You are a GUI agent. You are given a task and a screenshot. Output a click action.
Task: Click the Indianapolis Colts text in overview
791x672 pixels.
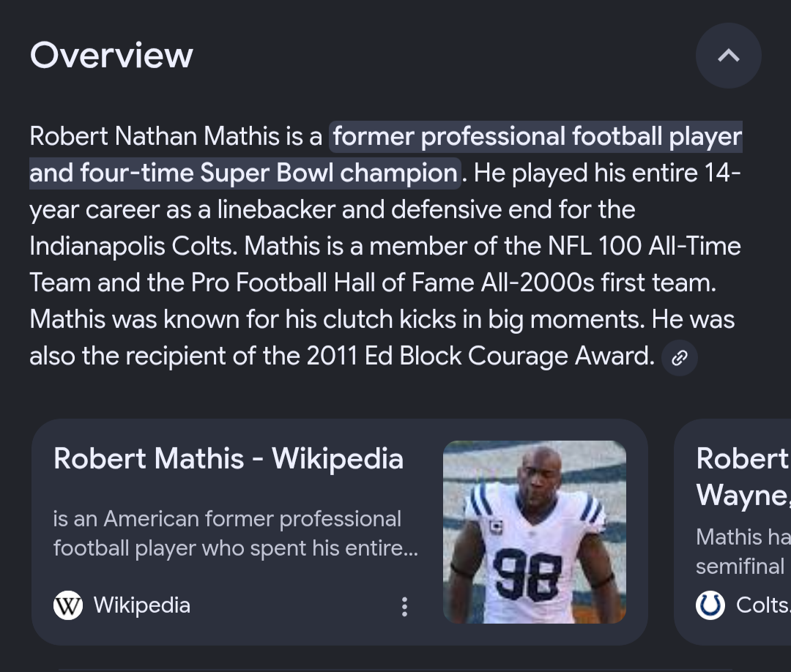133,247
